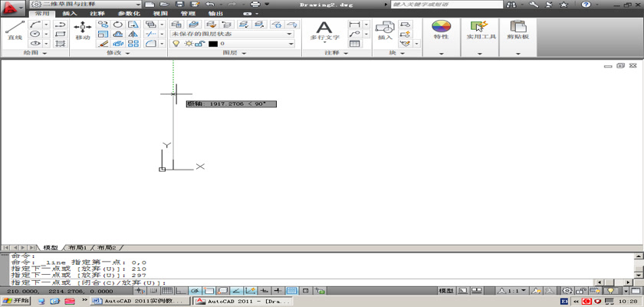Open the Utilities (实用工具) panel
The image size is (644, 307).
(480, 30)
